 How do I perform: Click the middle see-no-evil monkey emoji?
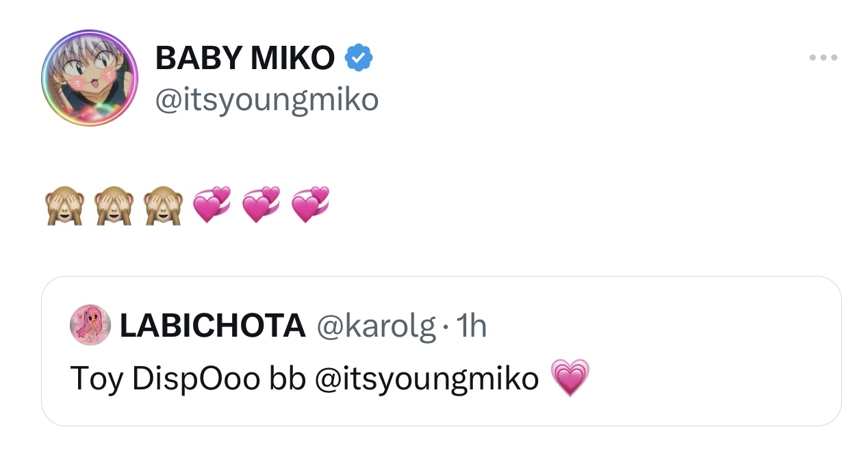coord(113,207)
